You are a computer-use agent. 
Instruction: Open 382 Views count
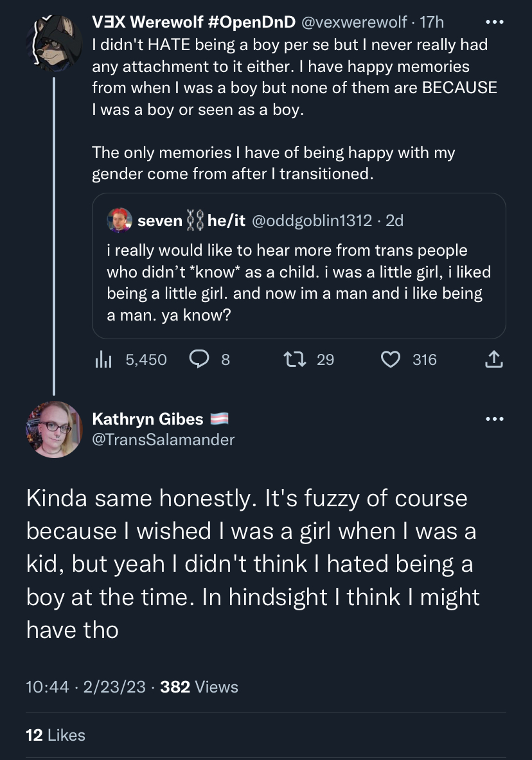pos(199,687)
